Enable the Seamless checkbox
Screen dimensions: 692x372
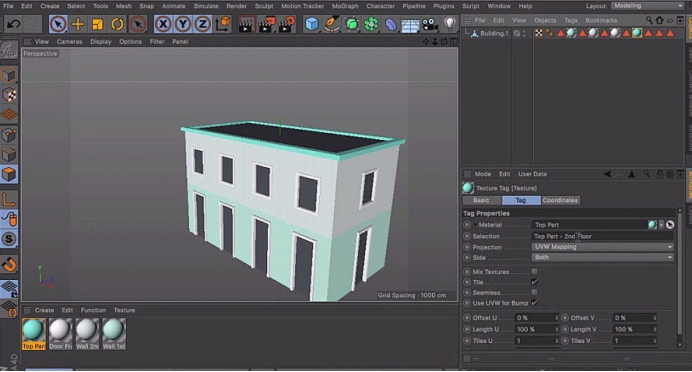click(534, 292)
